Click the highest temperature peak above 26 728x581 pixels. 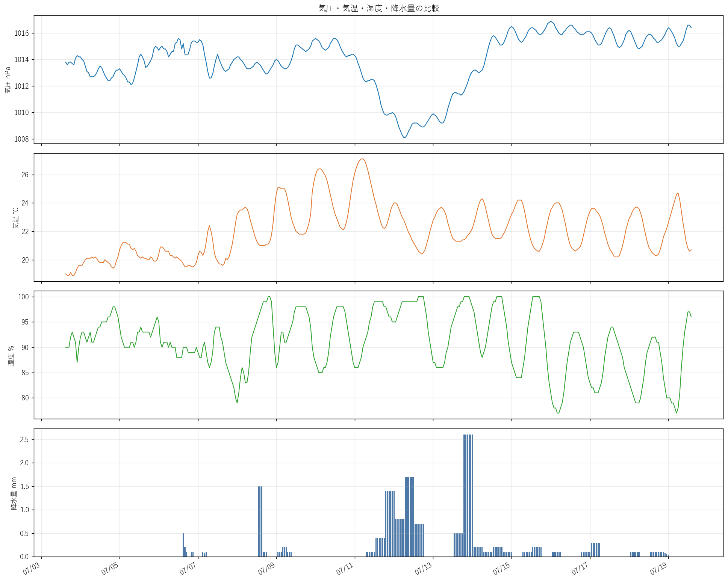362,159
